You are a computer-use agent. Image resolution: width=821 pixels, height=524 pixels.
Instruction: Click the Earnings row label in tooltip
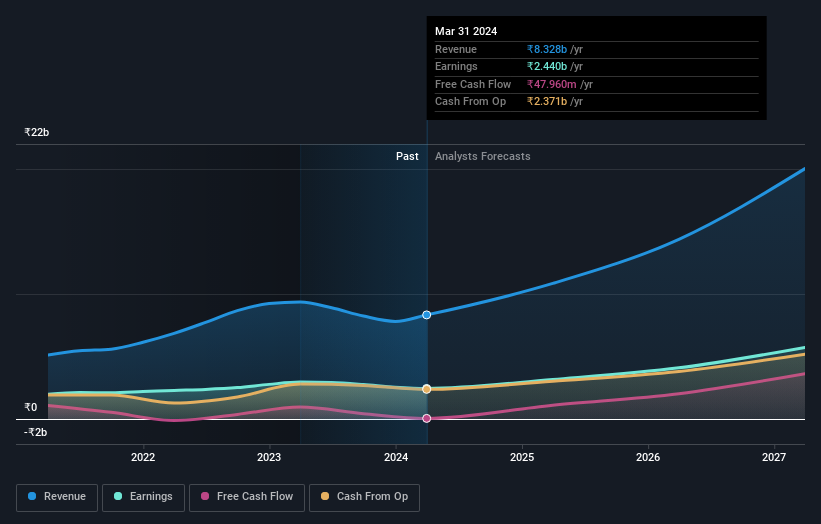[x=456, y=66]
